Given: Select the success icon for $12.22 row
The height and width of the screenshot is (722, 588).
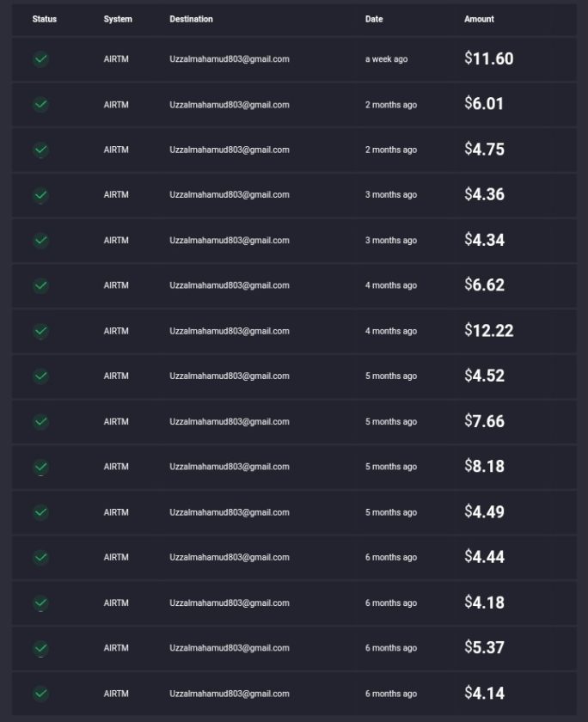Looking at the screenshot, I should [x=41, y=331].
